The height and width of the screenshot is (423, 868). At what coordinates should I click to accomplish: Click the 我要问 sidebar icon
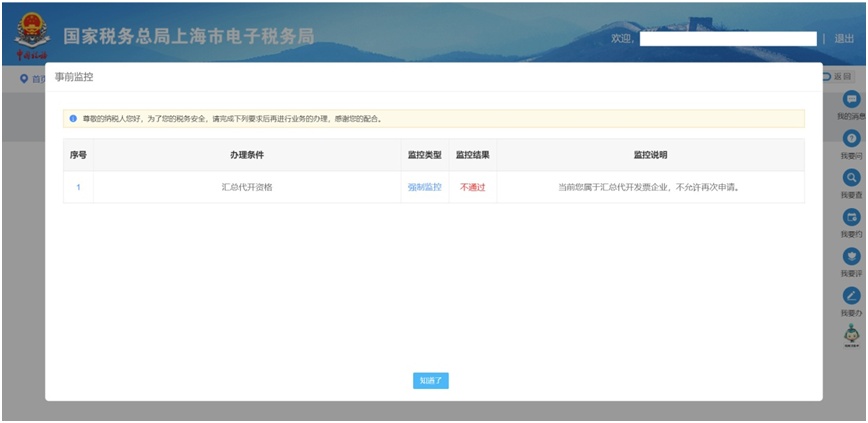pyautogui.click(x=852, y=139)
